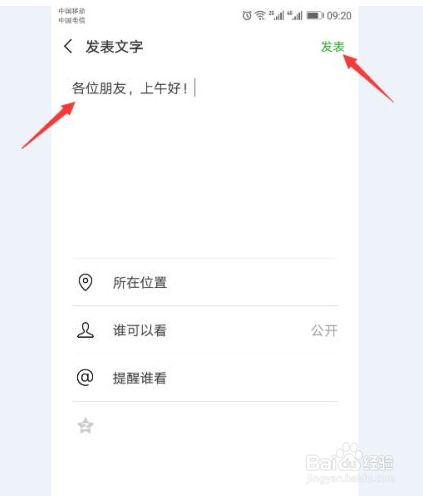This screenshot has height=496, width=423.
Task: Click the person silhouette icon
Action: pos(85,330)
